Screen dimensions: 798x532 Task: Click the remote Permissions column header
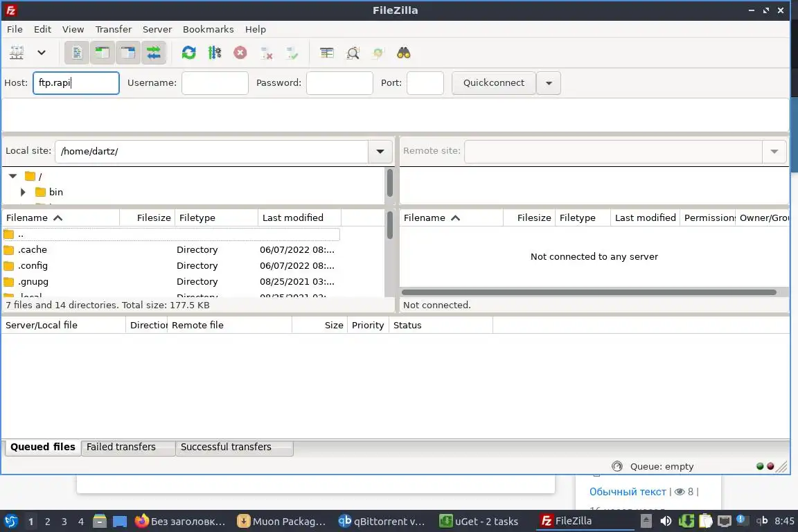[707, 218]
